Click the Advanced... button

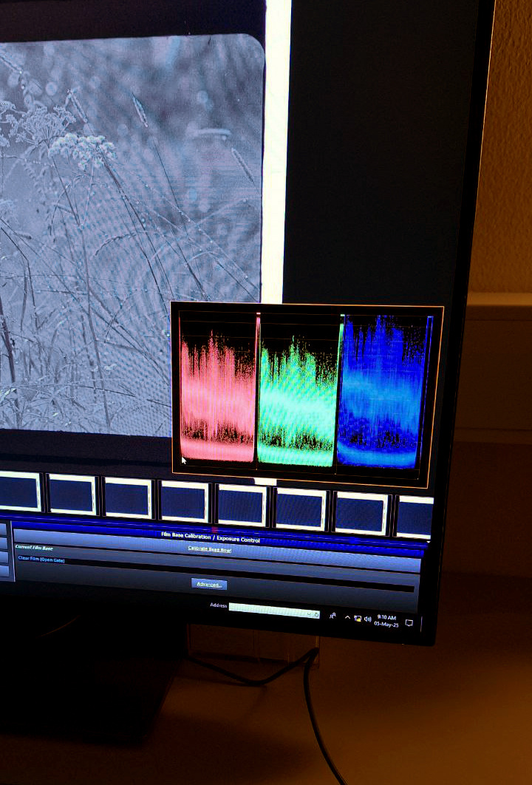click(208, 584)
